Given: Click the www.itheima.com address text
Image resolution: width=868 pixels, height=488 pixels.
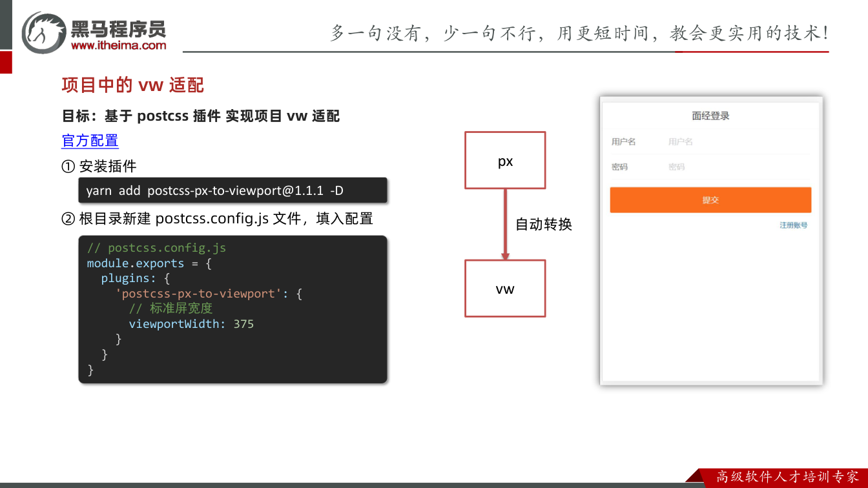Looking at the screenshot, I should 118,45.
